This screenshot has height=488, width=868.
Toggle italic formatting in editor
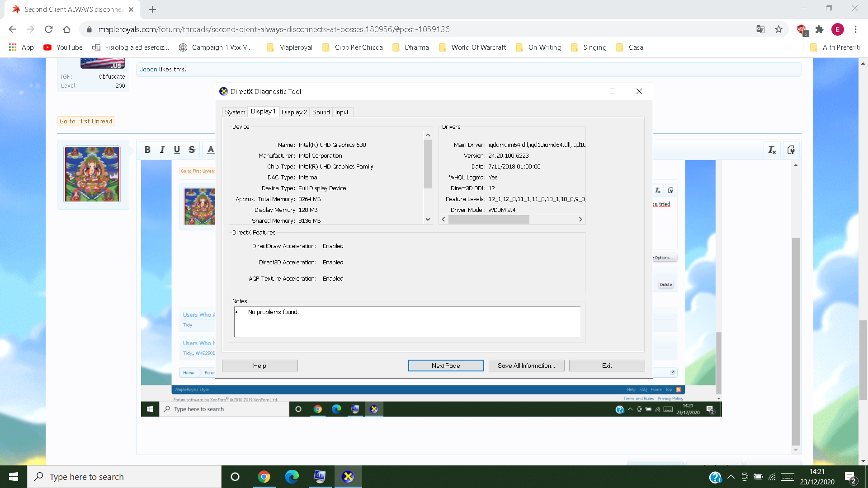[x=162, y=150]
